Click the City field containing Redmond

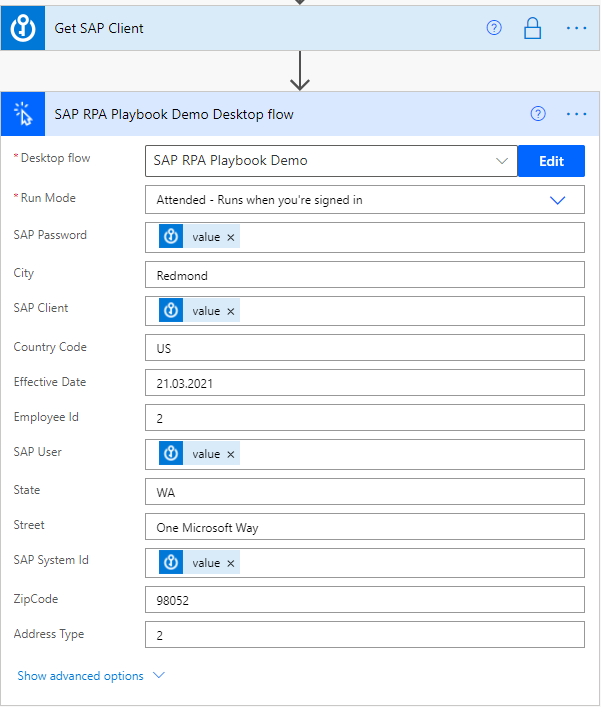click(x=365, y=275)
